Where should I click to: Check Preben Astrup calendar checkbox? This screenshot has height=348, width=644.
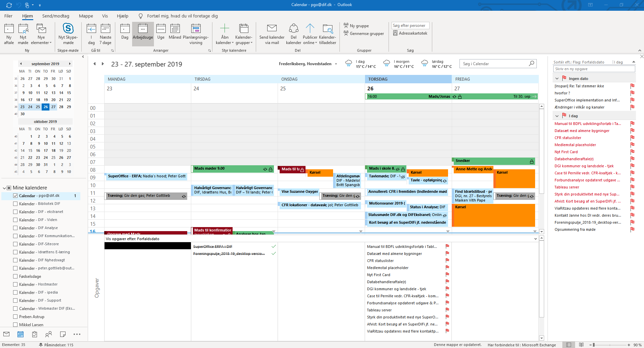[15, 316]
